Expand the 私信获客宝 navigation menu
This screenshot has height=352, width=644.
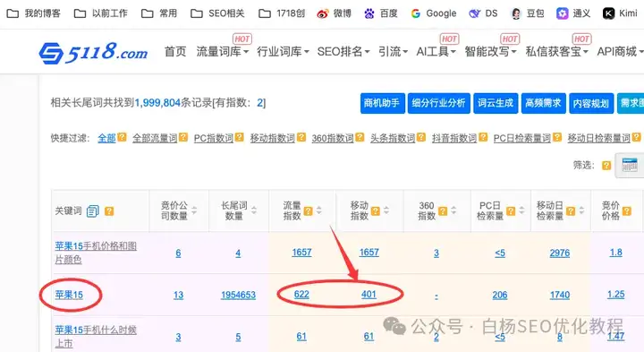[x=557, y=52]
